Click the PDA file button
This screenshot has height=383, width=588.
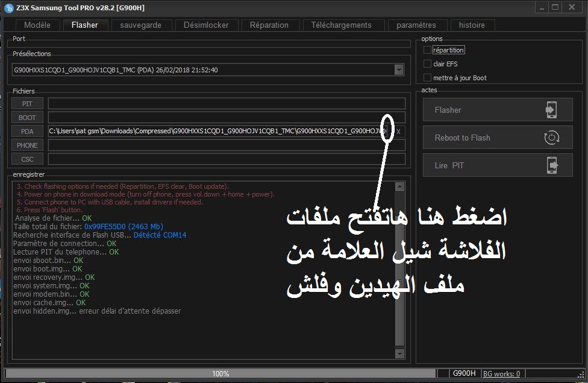[27, 131]
